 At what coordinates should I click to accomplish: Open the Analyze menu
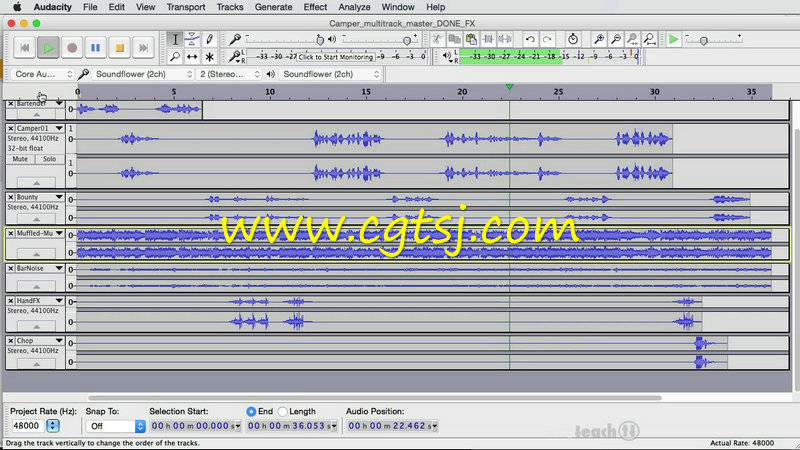pos(354,7)
